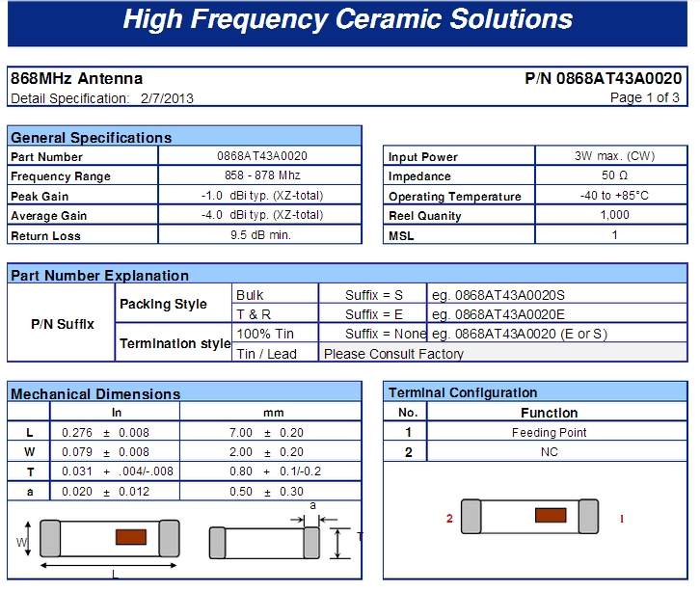Select the MSL value 1
The width and height of the screenshot is (700, 592).
(x=615, y=235)
